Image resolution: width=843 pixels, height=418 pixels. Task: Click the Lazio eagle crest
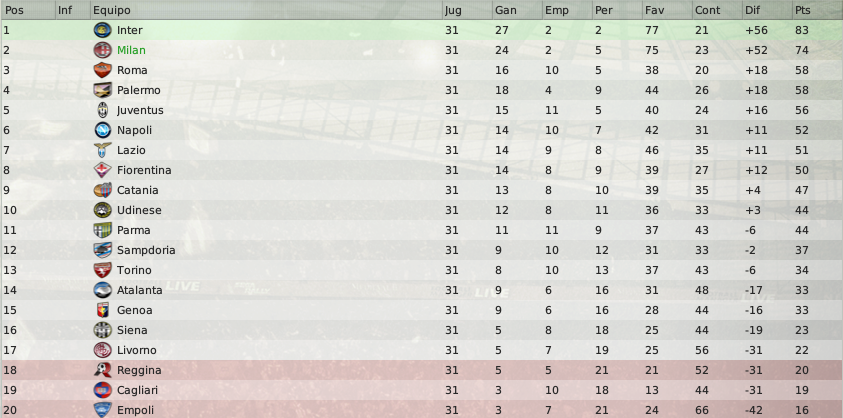(102, 150)
